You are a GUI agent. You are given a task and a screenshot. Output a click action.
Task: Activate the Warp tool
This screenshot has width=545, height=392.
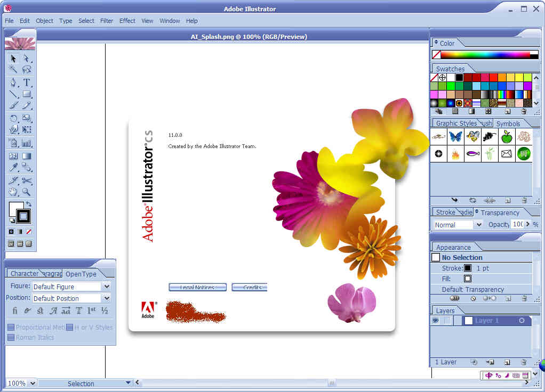[x=13, y=129]
